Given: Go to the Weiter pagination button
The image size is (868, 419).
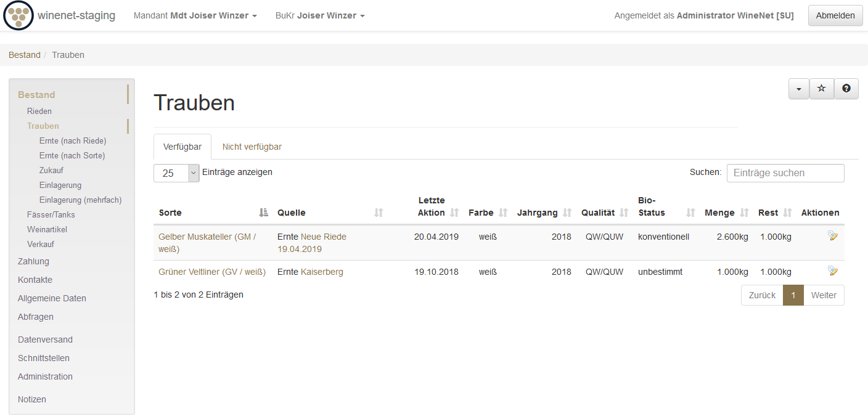Looking at the screenshot, I should point(823,295).
